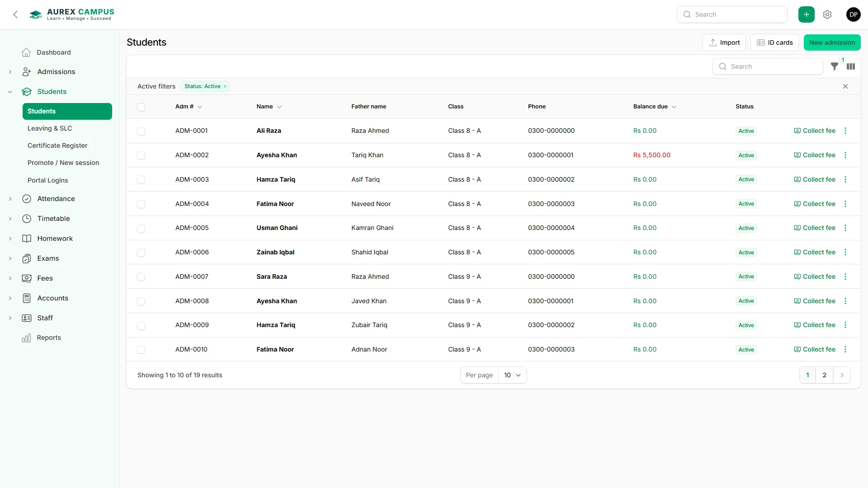Open the settings gear icon
The image size is (868, 488).
[827, 14]
